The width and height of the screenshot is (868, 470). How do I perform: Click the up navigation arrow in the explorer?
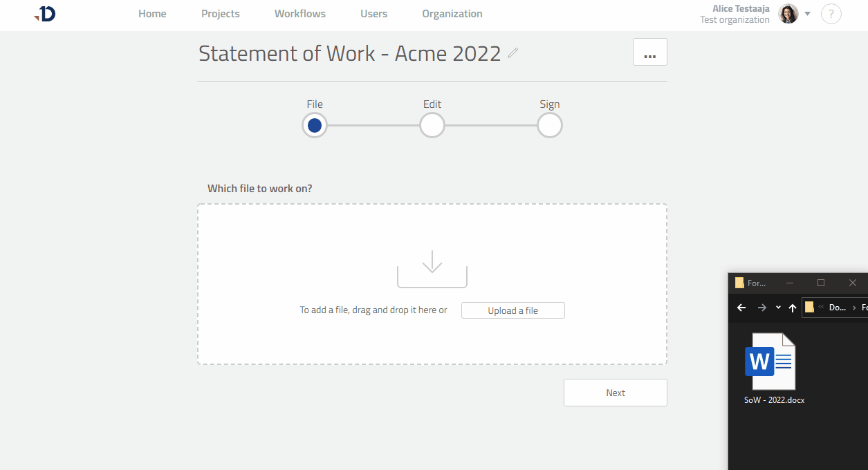coord(792,308)
